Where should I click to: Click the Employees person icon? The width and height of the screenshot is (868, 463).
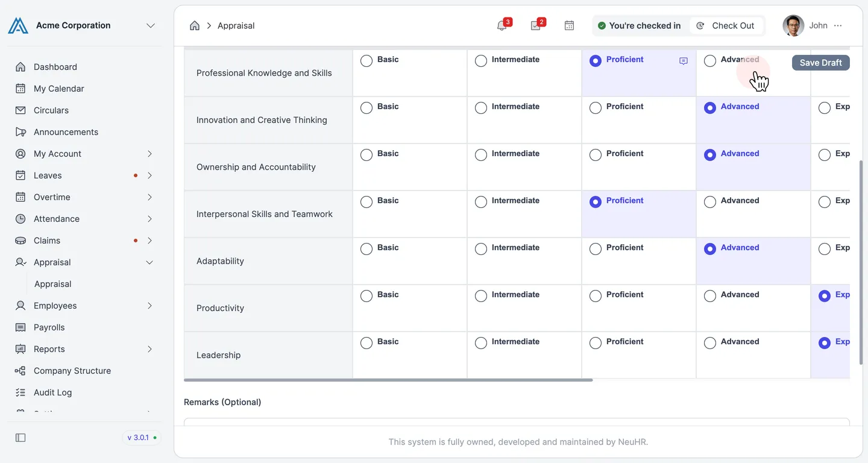pos(20,306)
